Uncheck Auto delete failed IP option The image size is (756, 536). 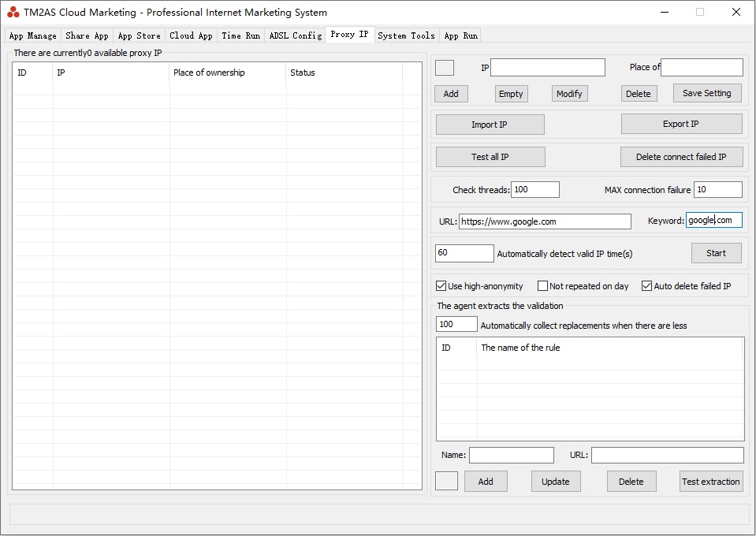(647, 286)
